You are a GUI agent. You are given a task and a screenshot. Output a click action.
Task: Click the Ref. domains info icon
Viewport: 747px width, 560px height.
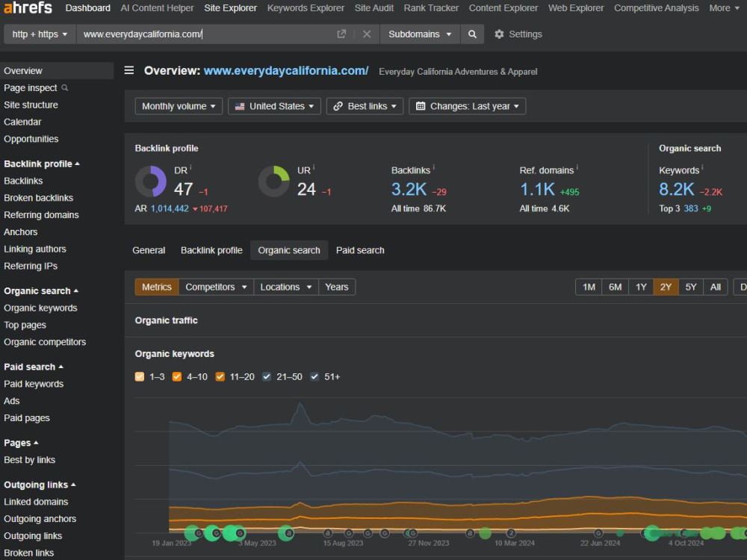[x=577, y=167]
